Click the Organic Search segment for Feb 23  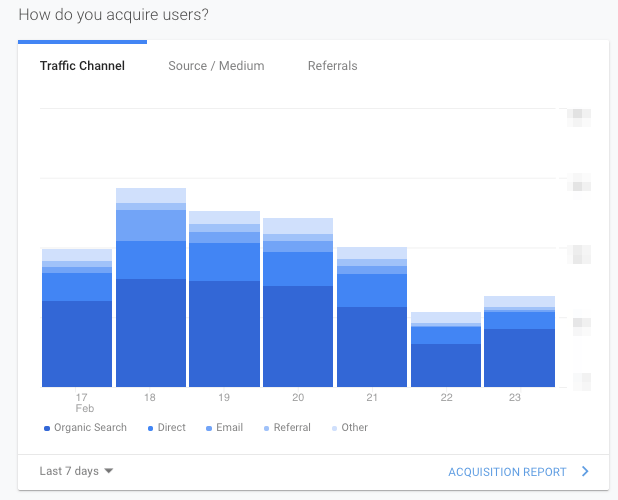point(519,357)
